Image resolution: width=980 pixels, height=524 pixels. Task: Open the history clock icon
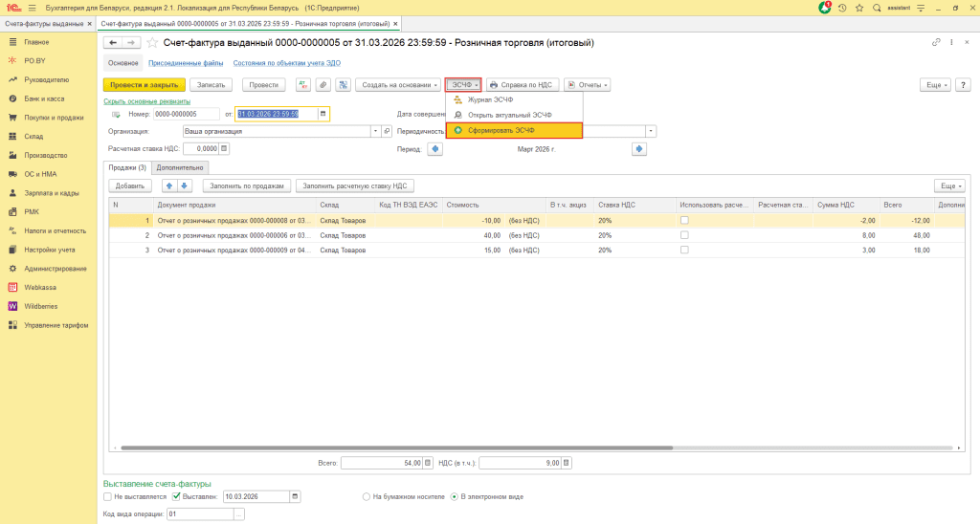pyautogui.click(x=842, y=8)
